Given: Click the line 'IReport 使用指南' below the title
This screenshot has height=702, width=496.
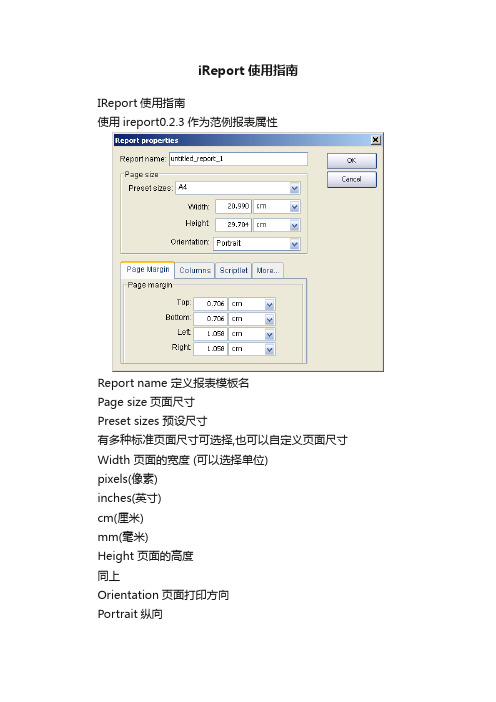Looking at the screenshot, I should click(141, 103).
